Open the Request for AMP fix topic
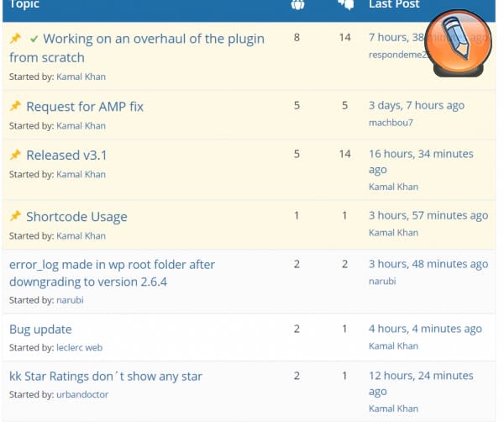This screenshot has width=504, height=422. 85,107
